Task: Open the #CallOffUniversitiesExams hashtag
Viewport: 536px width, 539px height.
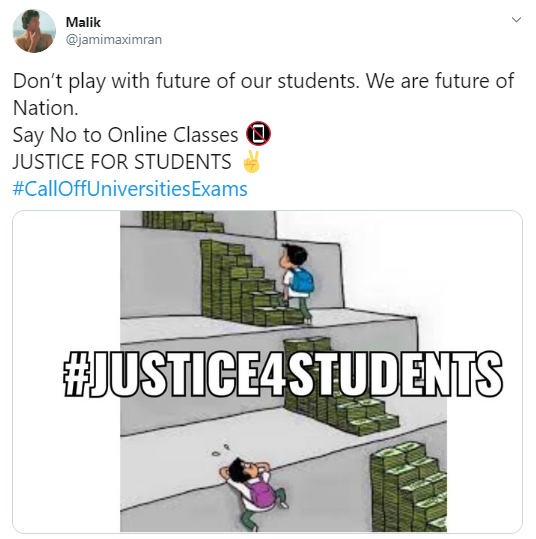Action: 130,189
